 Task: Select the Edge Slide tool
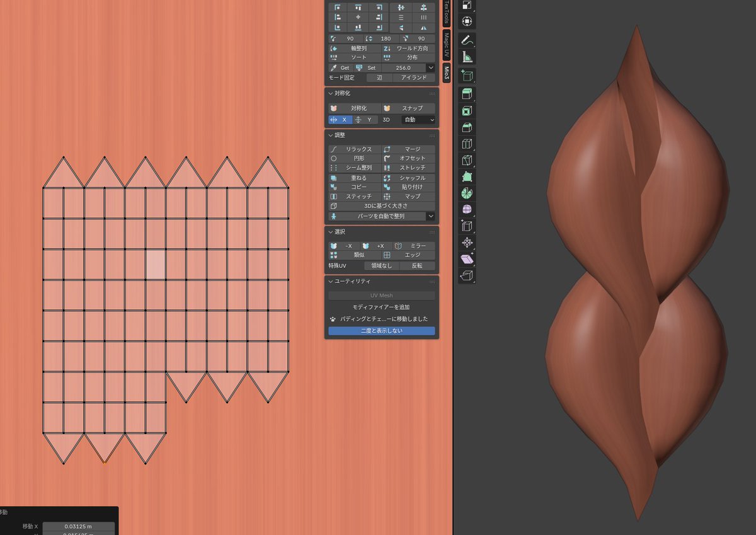pos(467,226)
